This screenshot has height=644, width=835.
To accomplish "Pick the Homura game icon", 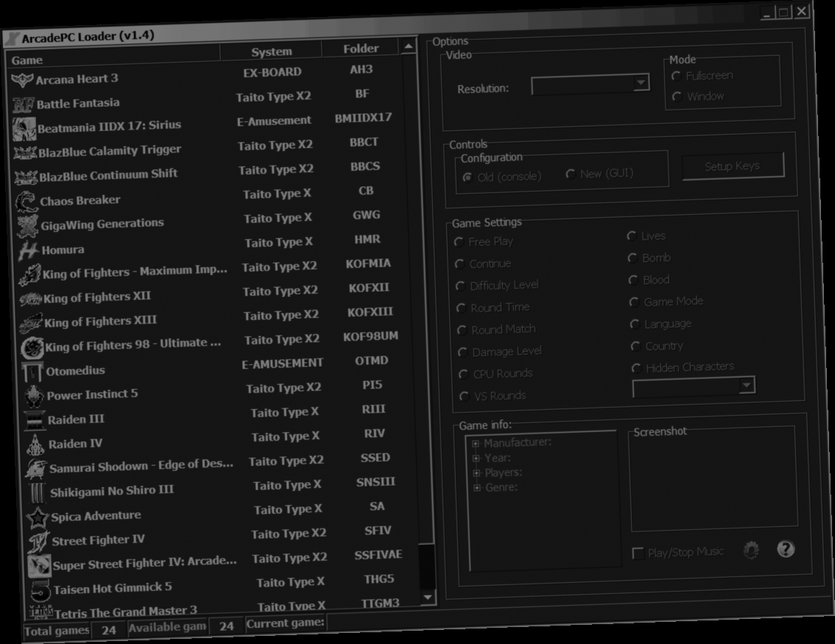I will pos(29,251).
